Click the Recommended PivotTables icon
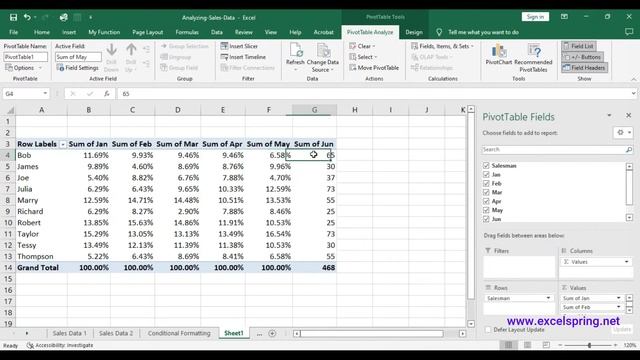Screen dimensions: 640x360 [533, 51]
